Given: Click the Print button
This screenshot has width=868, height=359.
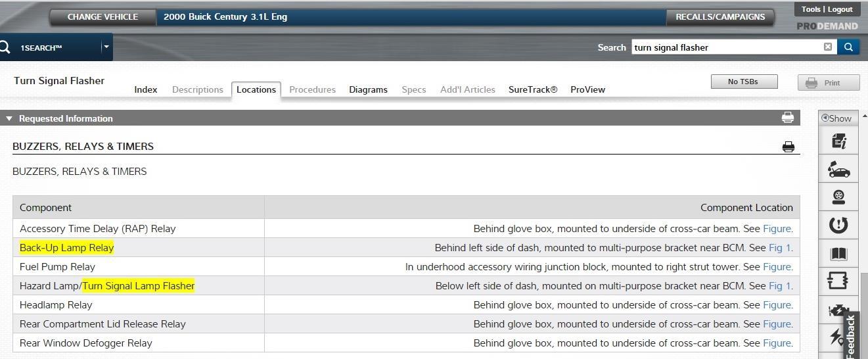Looking at the screenshot, I should pos(829,83).
